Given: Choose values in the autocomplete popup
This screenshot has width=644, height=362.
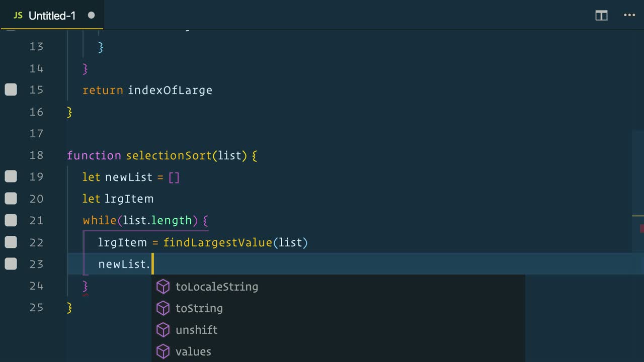Looking at the screenshot, I should pyautogui.click(x=193, y=351).
